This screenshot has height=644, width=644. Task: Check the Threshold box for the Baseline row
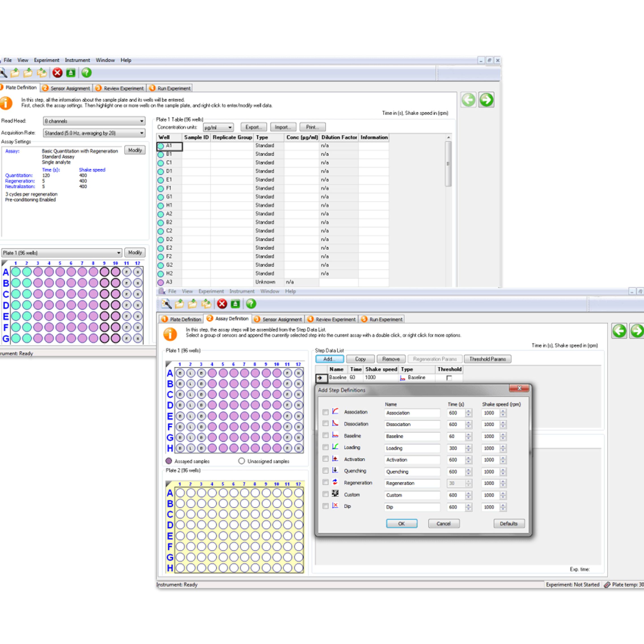tap(449, 378)
